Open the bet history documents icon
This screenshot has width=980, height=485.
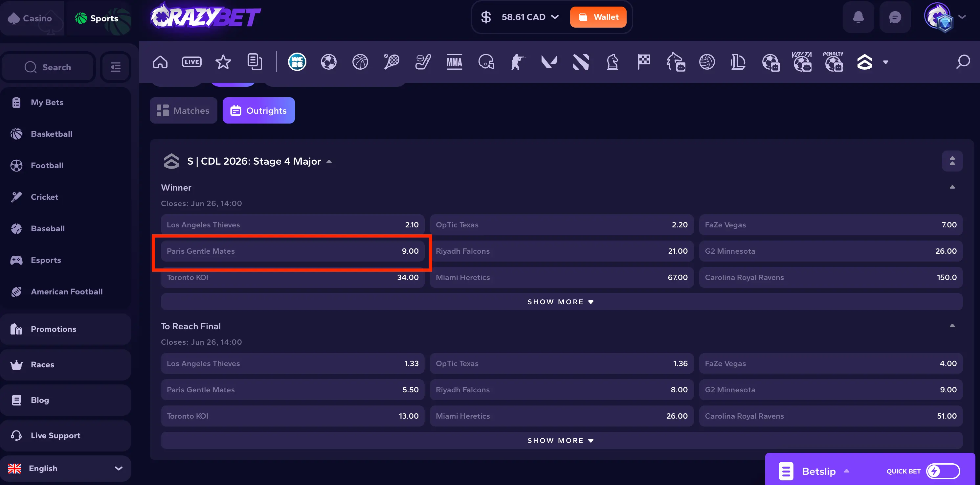point(255,62)
